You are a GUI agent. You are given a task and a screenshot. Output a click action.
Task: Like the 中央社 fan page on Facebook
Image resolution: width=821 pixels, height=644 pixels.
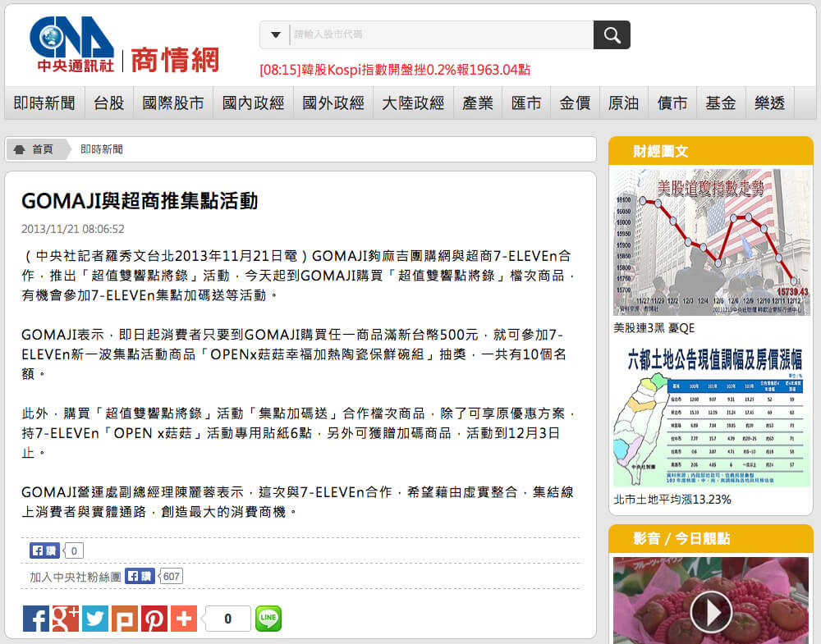tap(140, 577)
